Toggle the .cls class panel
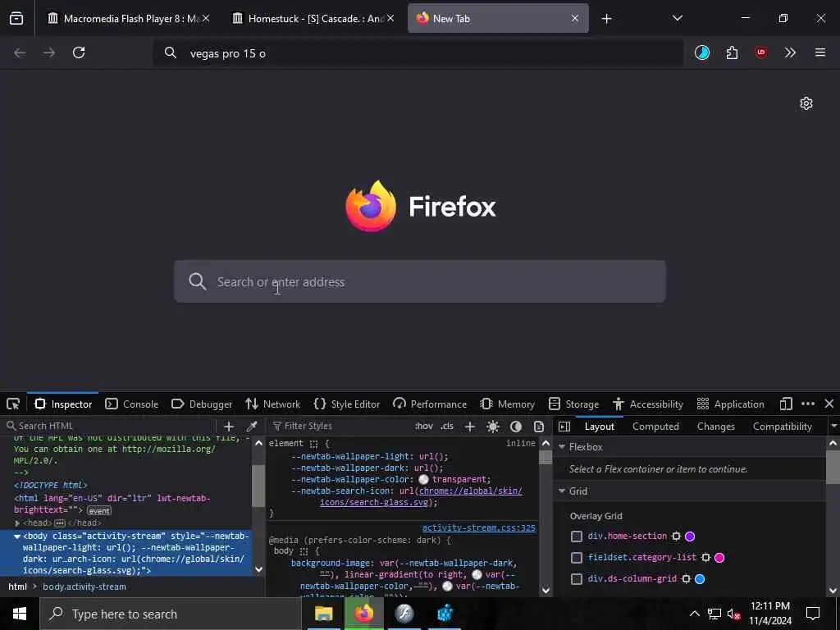The height and width of the screenshot is (630, 840). point(447,427)
